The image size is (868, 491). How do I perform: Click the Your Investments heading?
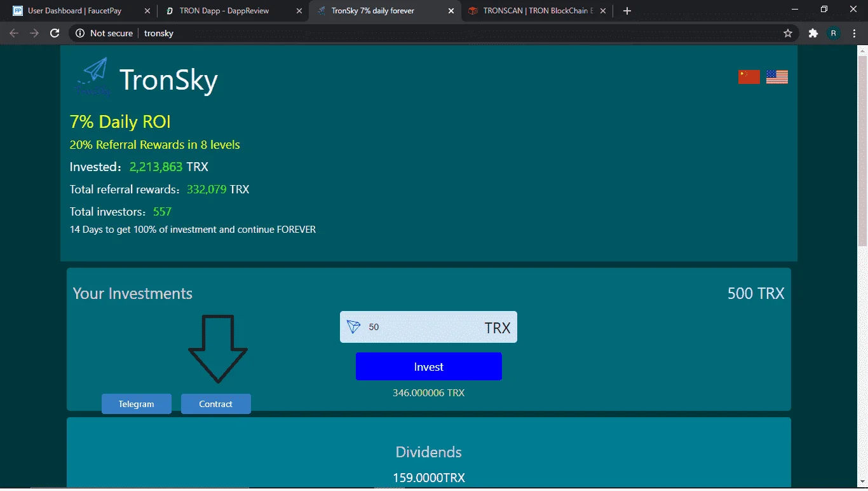tap(133, 293)
